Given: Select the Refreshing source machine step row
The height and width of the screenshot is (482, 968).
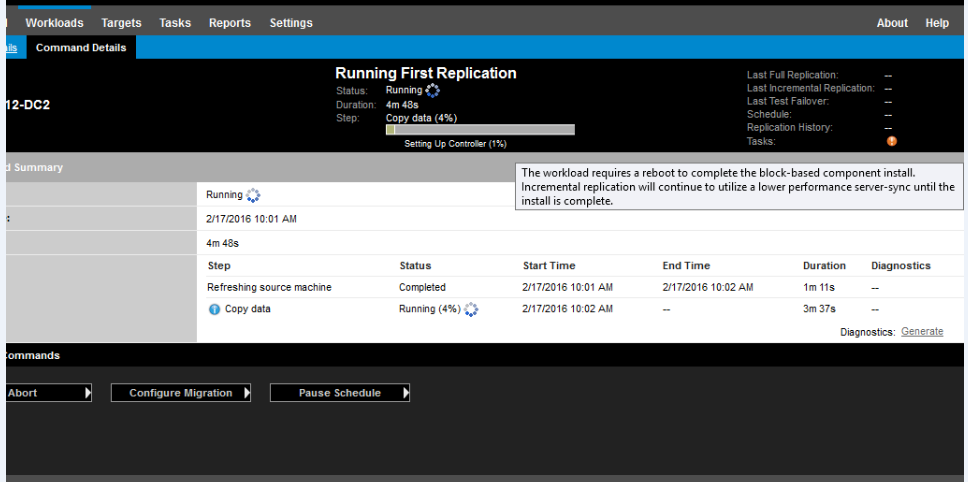Looking at the screenshot, I should [x=269, y=287].
